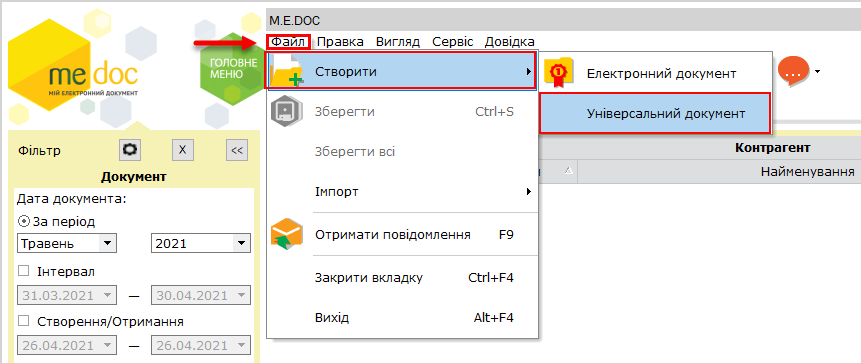This screenshot has height=363, width=861.
Task: Click the Створити submenu arrow
Action: [528, 71]
